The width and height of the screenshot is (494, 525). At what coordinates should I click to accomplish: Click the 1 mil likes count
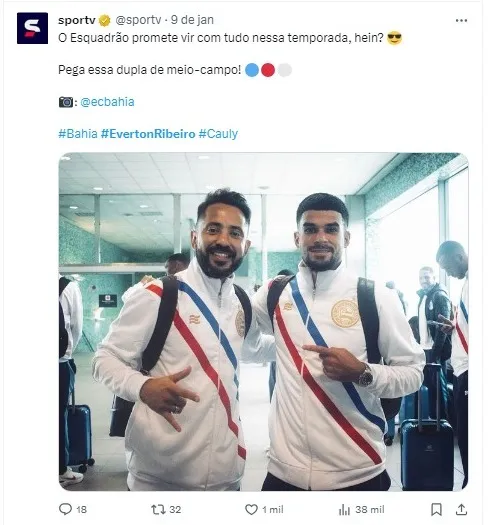tap(273, 510)
